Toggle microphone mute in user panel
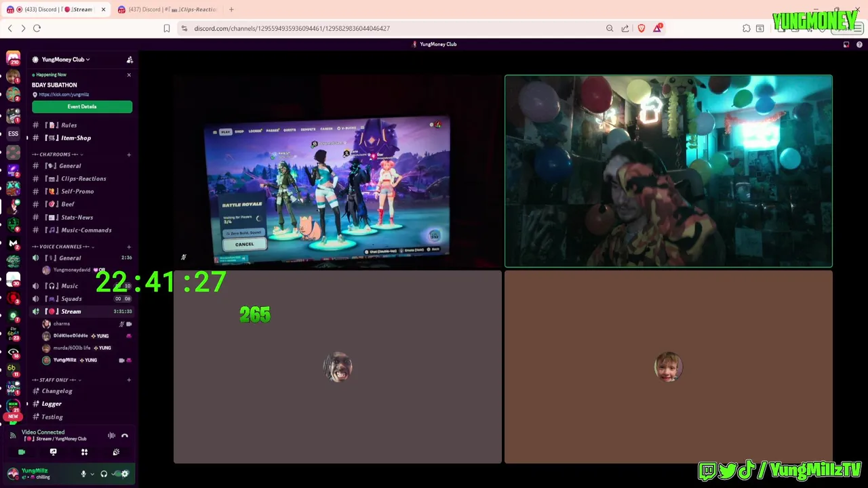The width and height of the screenshot is (868, 488). (83, 474)
